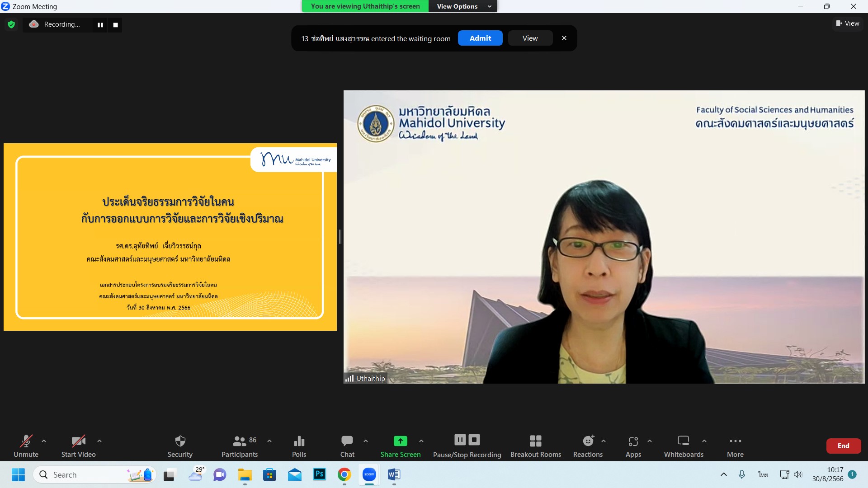The width and height of the screenshot is (868, 488).
Task: Stop recording from bottom toolbar
Action: tap(474, 440)
